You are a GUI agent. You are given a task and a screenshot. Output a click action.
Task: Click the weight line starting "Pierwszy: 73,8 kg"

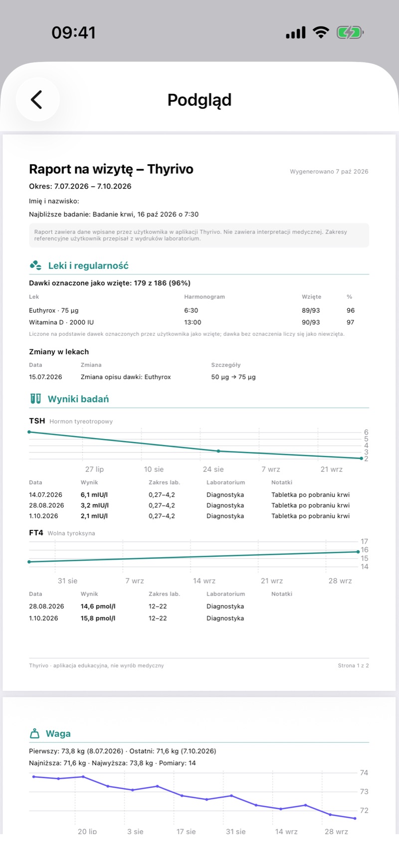pos(123,751)
